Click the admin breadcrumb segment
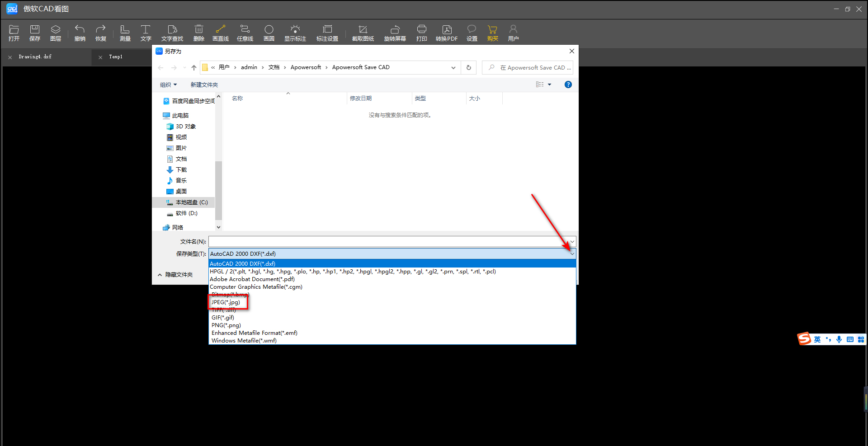Image resolution: width=868 pixels, height=446 pixels. (x=249, y=67)
